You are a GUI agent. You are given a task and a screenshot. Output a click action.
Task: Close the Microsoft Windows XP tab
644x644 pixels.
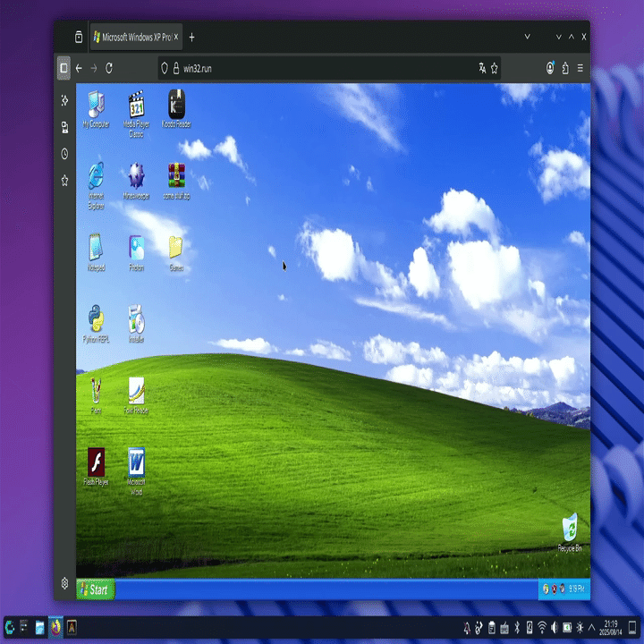pyautogui.click(x=176, y=37)
